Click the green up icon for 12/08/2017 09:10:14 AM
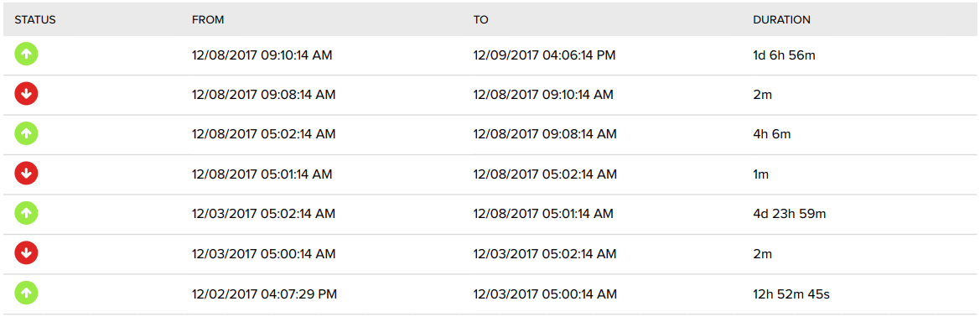980x322 pixels. point(26,55)
